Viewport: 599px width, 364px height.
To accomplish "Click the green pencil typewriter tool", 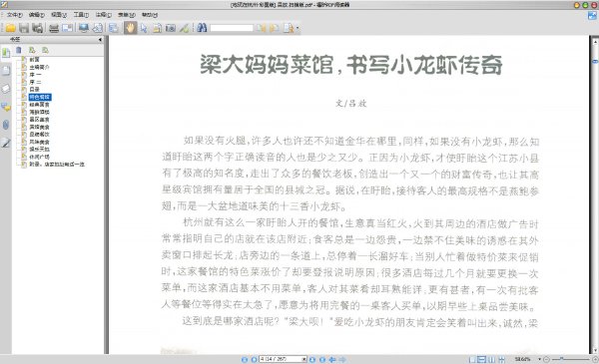I will (x=185, y=28).
